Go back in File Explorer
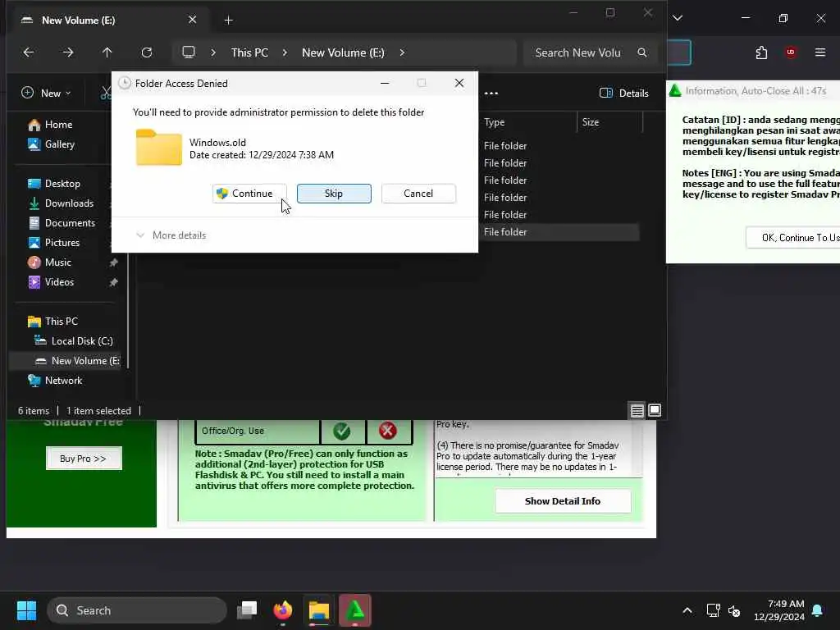Viewport: 840px width, 630px height. pyautogui.click(x=29, y=52)
